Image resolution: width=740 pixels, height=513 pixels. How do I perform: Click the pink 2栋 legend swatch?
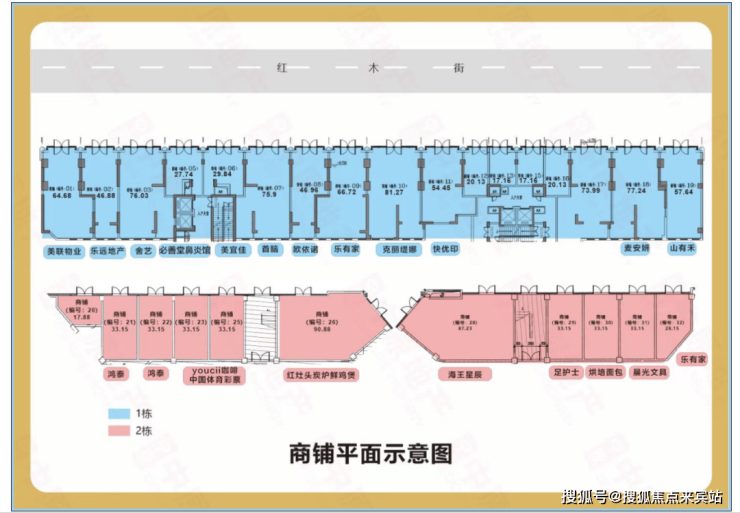click(x=119, y=431)
